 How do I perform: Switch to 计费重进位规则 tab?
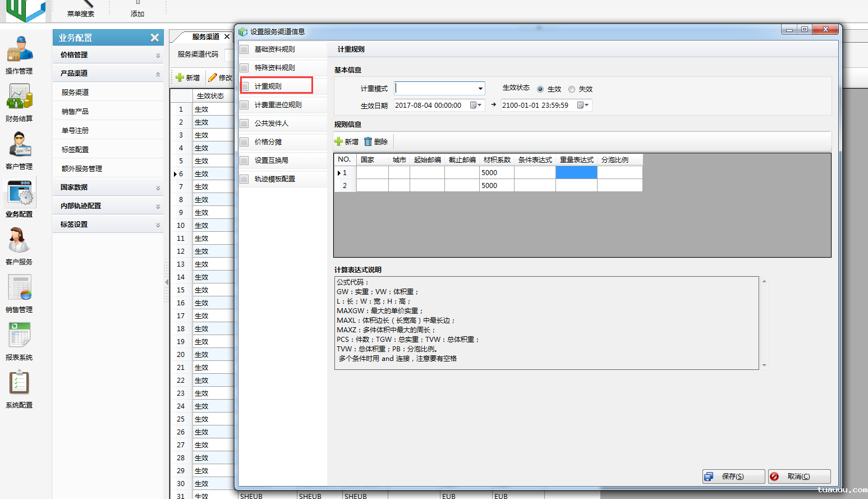(x=278, y=105)
